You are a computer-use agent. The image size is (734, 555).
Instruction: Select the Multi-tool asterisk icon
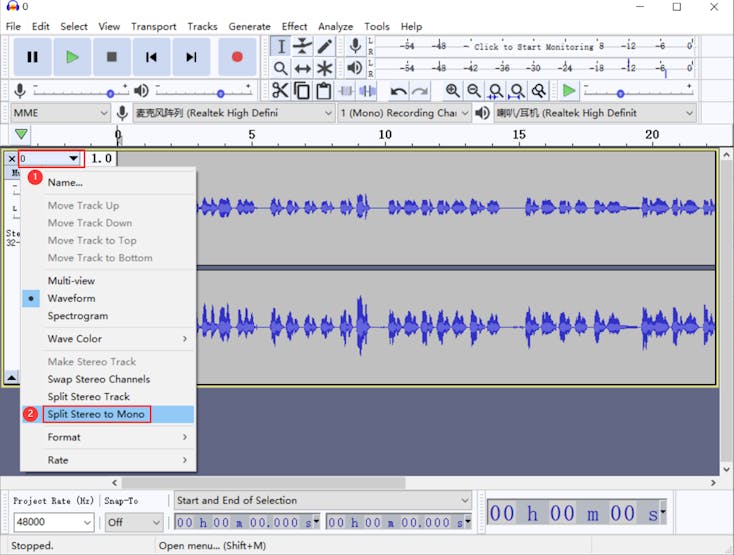(325, 68)
